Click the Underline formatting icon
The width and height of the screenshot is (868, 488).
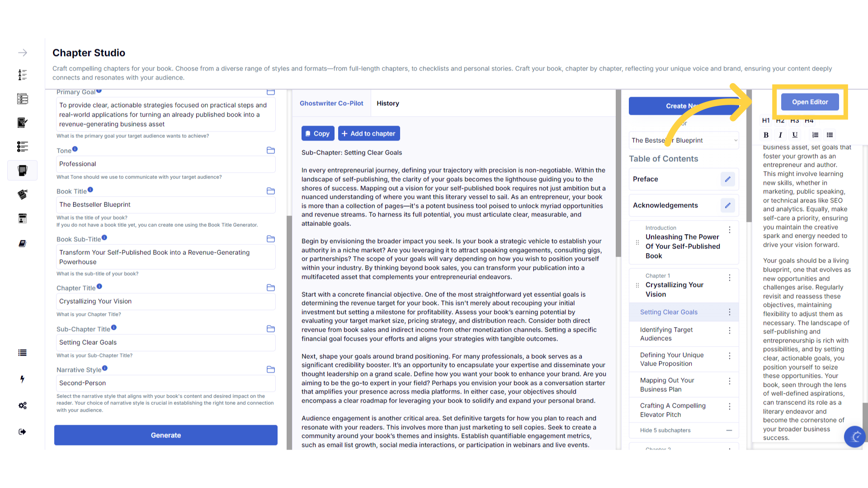click(795, 135)
